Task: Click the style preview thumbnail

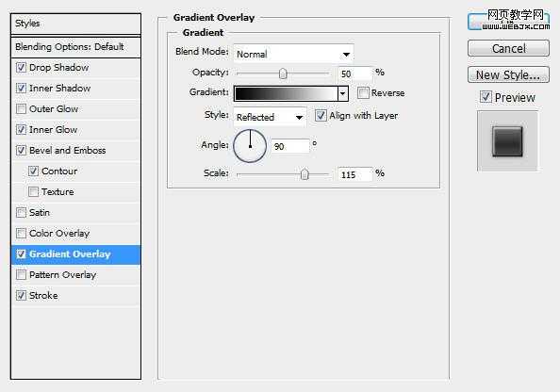Action: coord(507,141)
